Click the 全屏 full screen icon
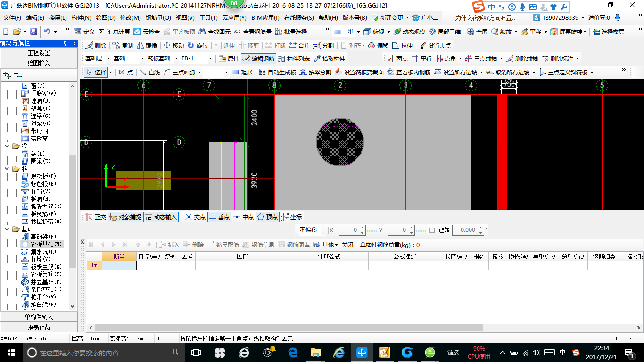This screenshot has height=362, width=644. tap(477, 32)
